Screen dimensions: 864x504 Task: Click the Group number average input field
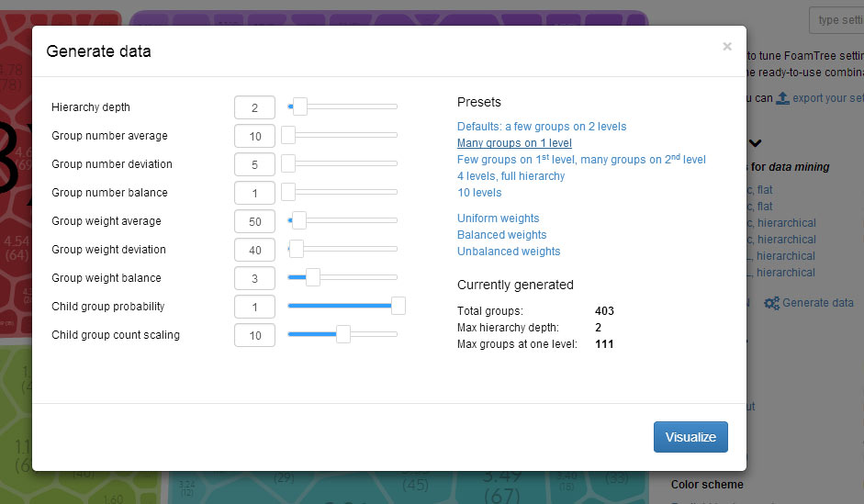tap(254, 136)
